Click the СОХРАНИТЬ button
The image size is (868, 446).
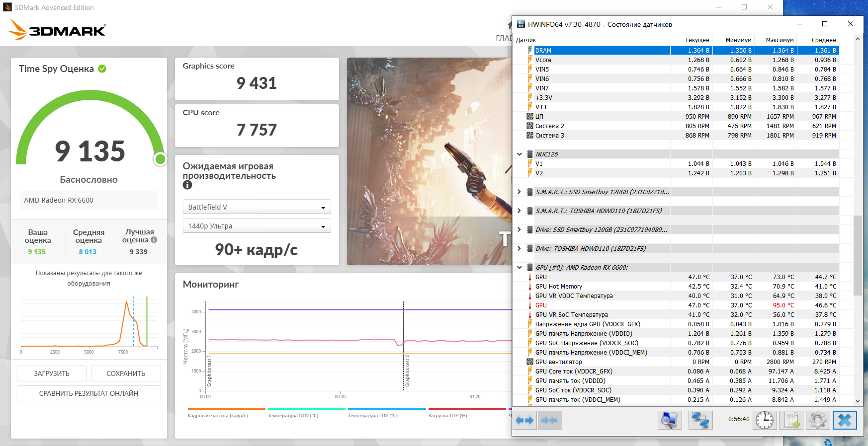126,373
